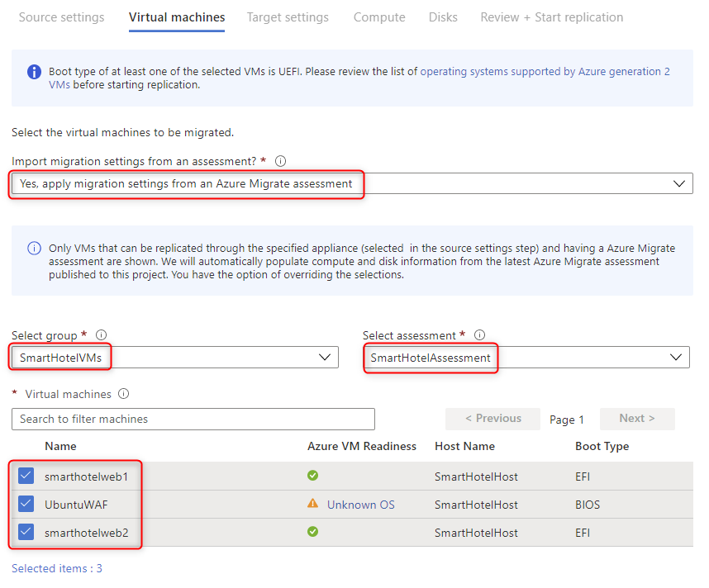Viewport: 709px width, 588px height.
Task: Click the green readiness icon for smarthotelweb2
Action: [312, 532]
